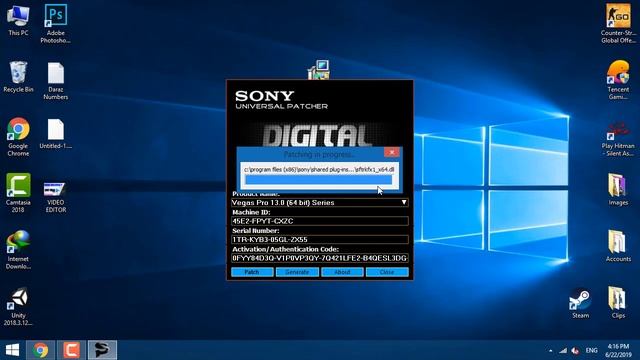Expand the Product Name dropdown arrow

404,202
